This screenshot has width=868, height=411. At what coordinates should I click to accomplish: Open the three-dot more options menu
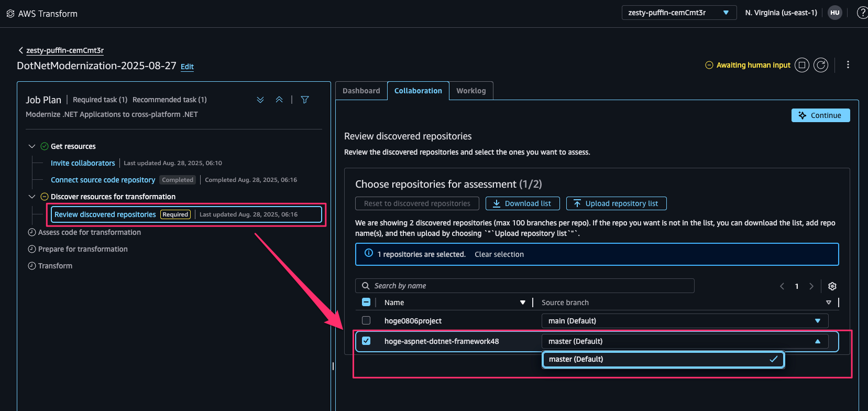click(x=848, y=64)
